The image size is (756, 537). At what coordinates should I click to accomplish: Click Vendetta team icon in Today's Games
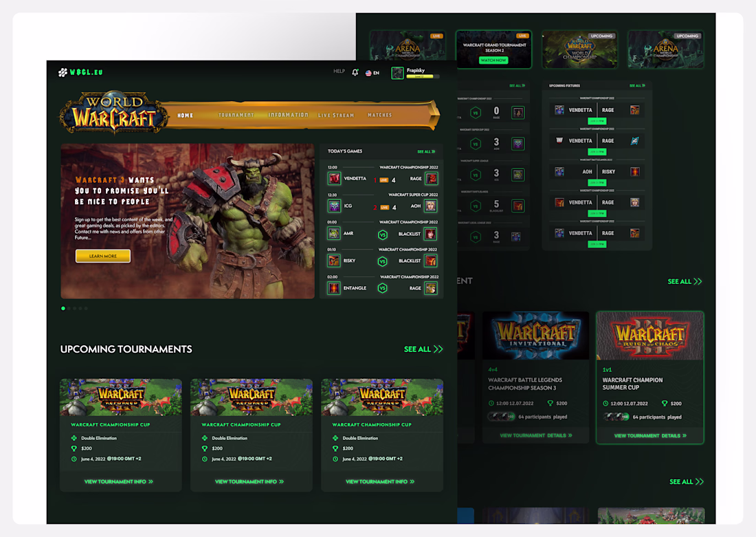(334, 179)
